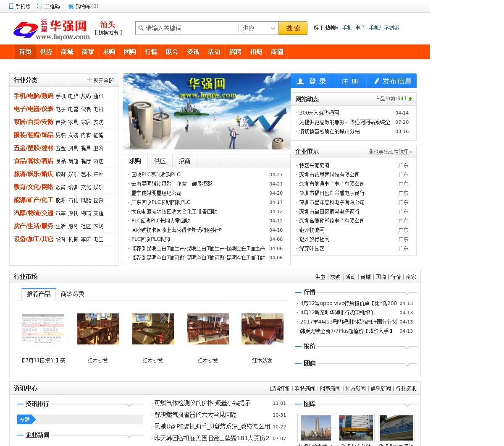Click 促销打折 in 资讯中心 header
This screenshot has height=446, width=504.
[x=280, y=389]
